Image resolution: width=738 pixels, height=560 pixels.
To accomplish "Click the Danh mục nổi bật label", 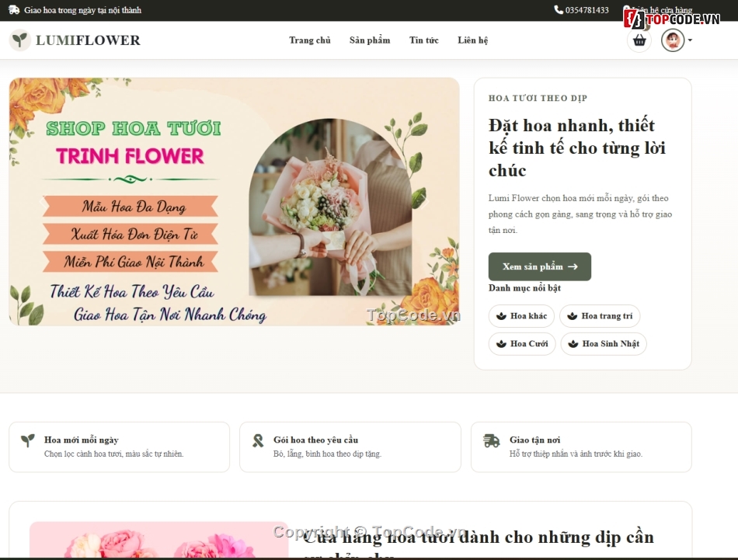I will (525, 287).
